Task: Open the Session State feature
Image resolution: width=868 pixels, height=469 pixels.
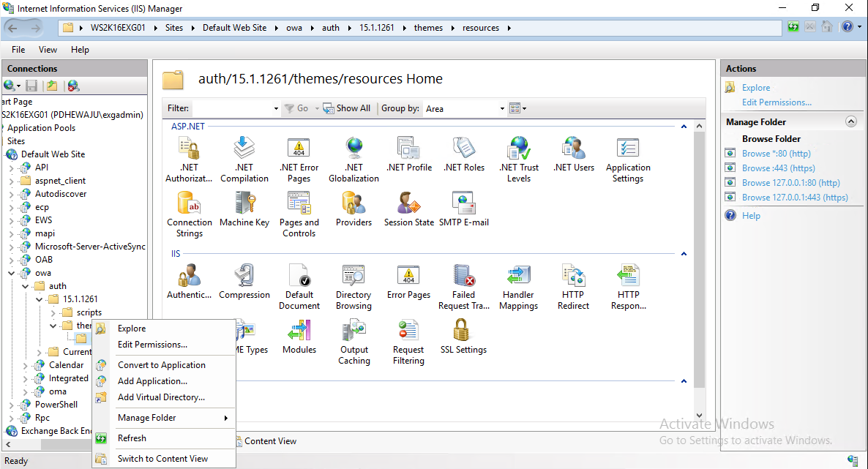Action: tap(409, 209)
